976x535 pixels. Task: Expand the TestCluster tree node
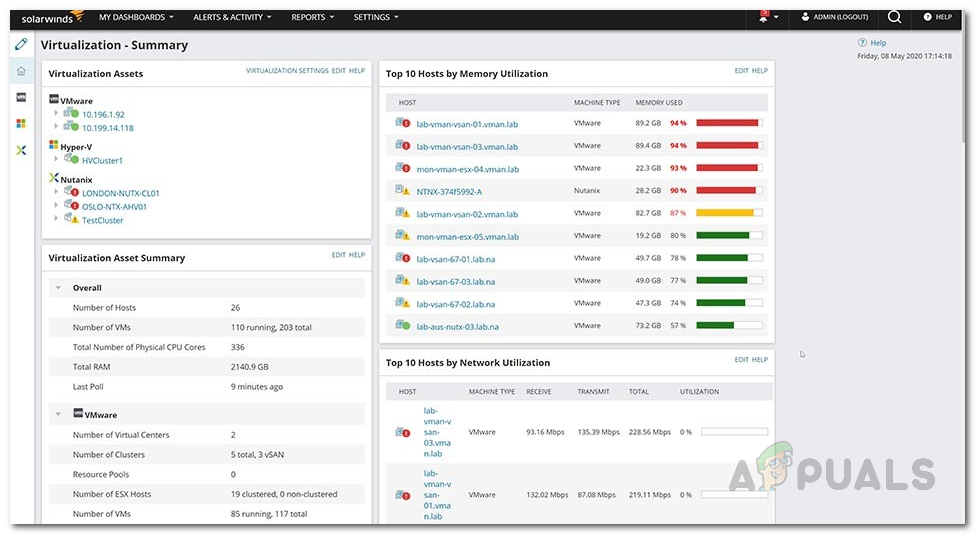[x=57, y=220]
